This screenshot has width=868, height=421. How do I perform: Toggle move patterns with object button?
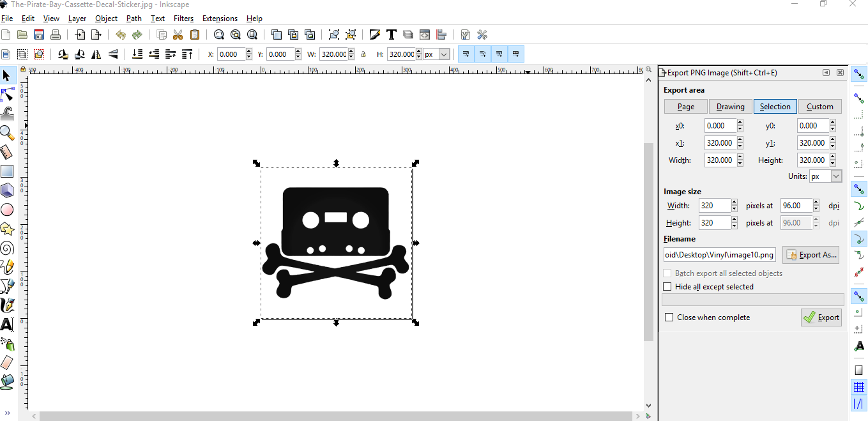pyautogui.click(x=515, y=54)
